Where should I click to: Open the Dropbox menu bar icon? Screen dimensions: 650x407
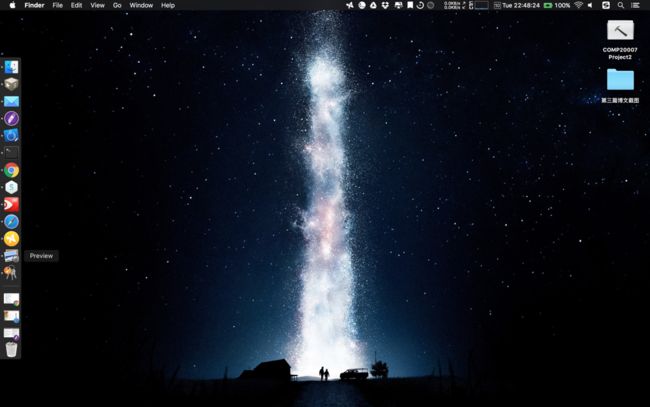pos(385,5)
